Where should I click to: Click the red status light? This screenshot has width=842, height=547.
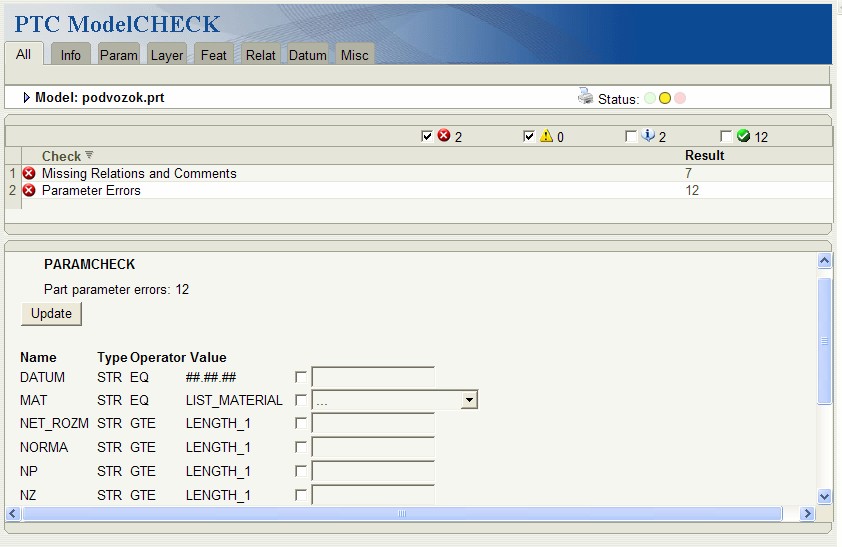tap(680, 98)
